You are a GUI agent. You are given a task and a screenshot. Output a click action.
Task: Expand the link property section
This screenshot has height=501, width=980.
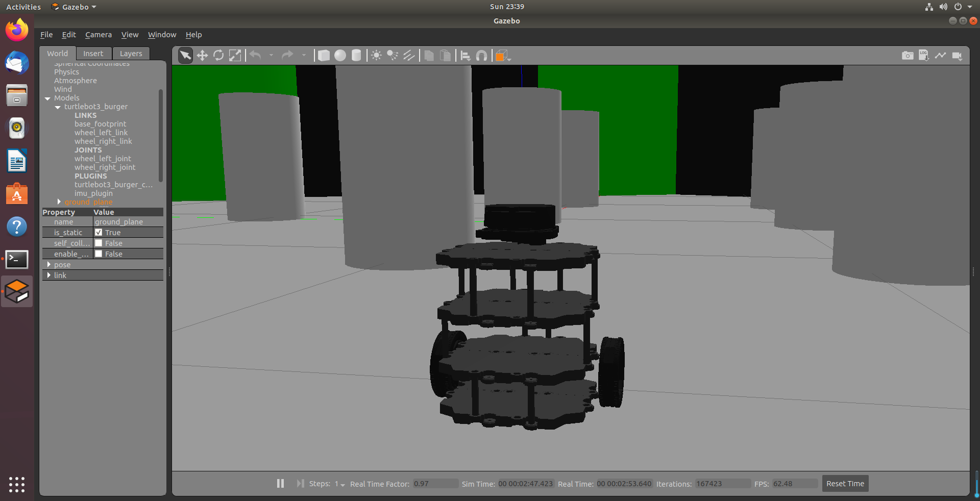pyautogui.click(x=50, y=275)
